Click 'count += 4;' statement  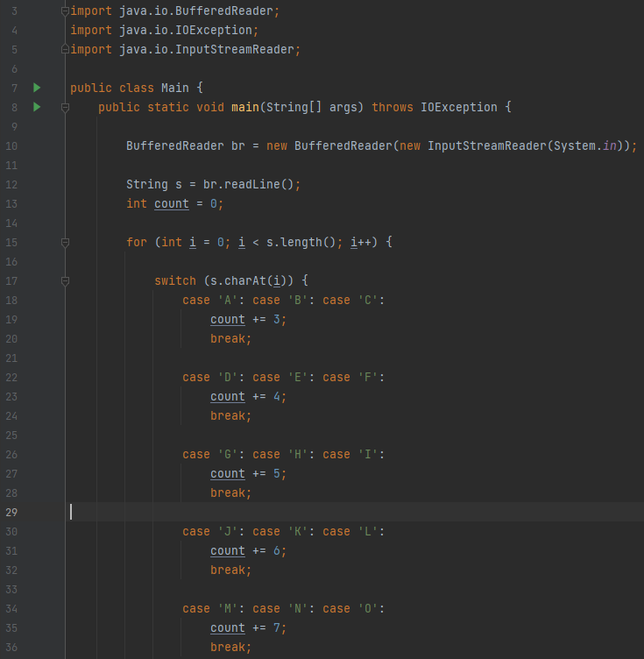click(x=248, y=397)
